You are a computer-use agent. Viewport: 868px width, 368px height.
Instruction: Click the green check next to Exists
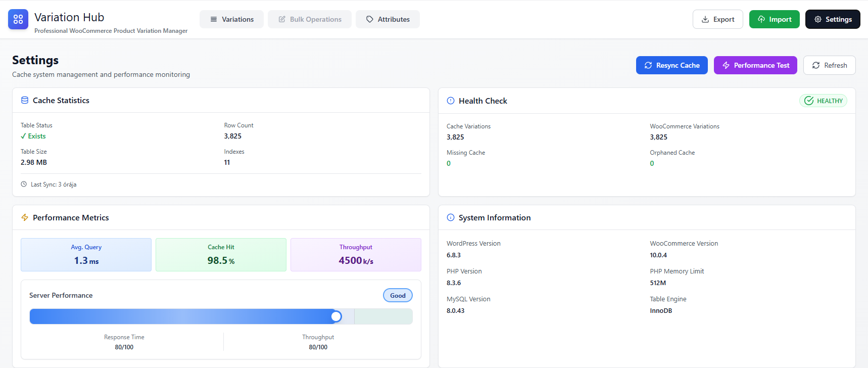(23, 136)
